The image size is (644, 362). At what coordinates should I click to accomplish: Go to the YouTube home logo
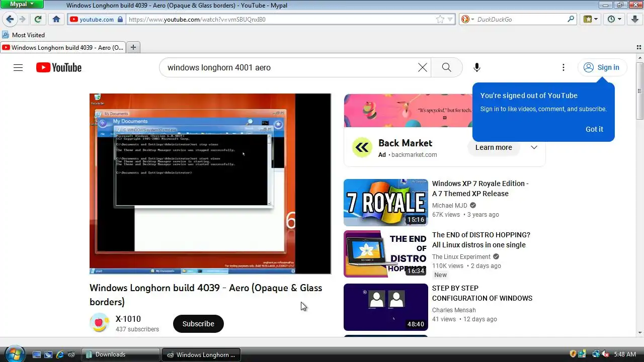pos(59,67)
